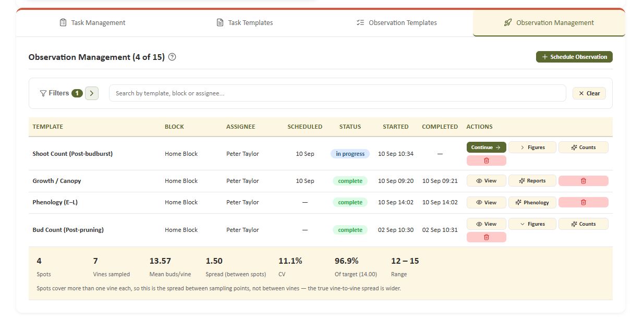Click complete badge in Bud Count row
Image resolution: width=644 pixels, height=320 pixels.
(350, 230)
